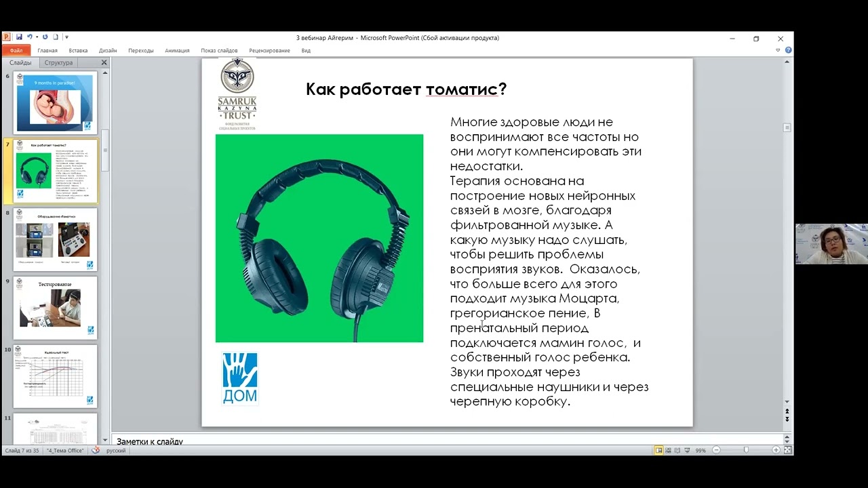Click the PowerPoint Help question mark icon

[x=788, y=50]
